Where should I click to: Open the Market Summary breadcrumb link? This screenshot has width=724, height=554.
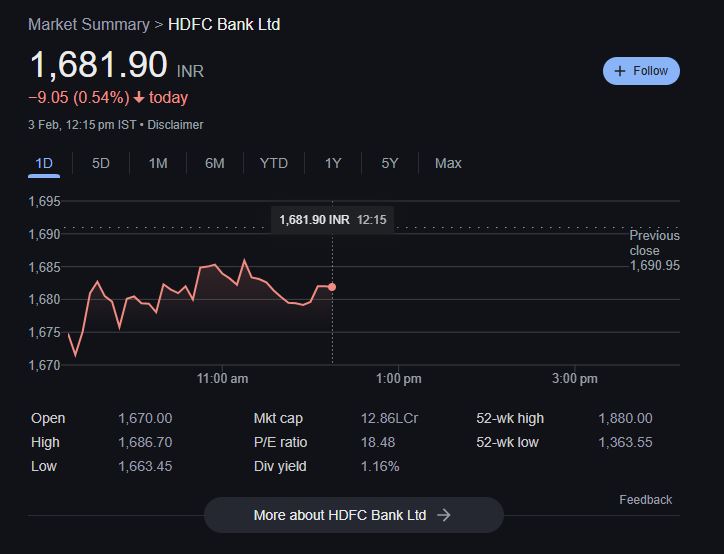89,24
